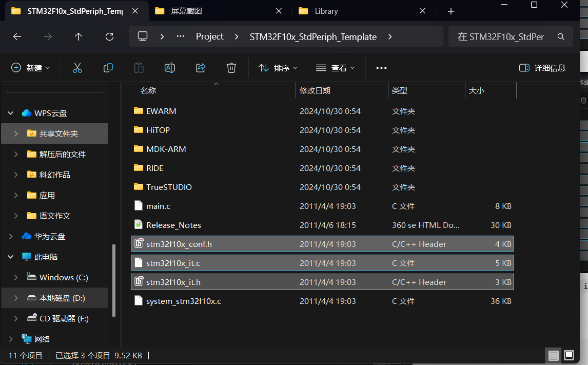Click STM32F10x_StdPeriph_Template breadcrumb segment
This screenshot has height=365, width=588.
point(313,37)
